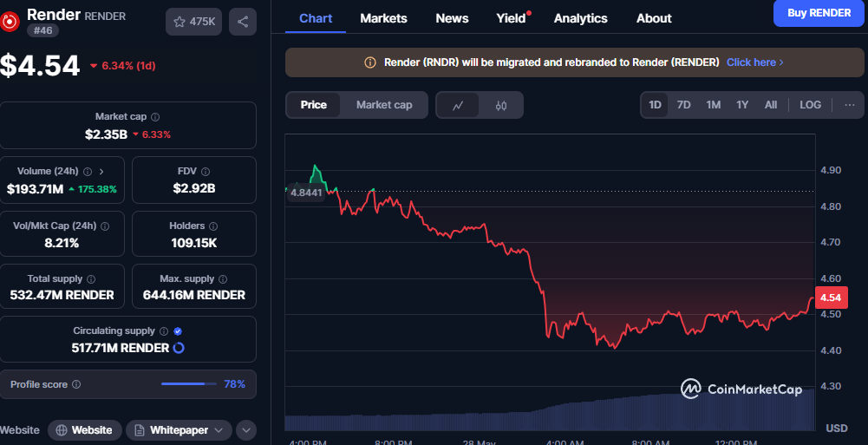
Task: Click the 644.16M RENDER max supply
Action: 193,295
